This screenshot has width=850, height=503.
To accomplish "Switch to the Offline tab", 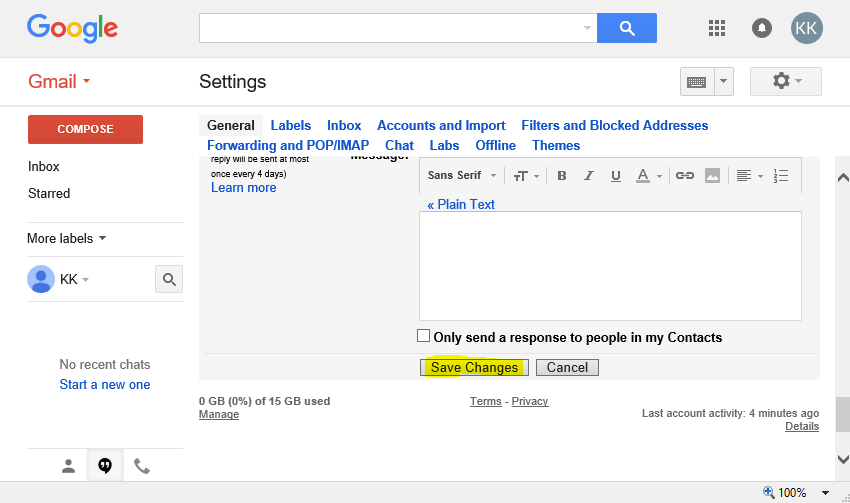I will pyautogui.click(x=495, y=145).
